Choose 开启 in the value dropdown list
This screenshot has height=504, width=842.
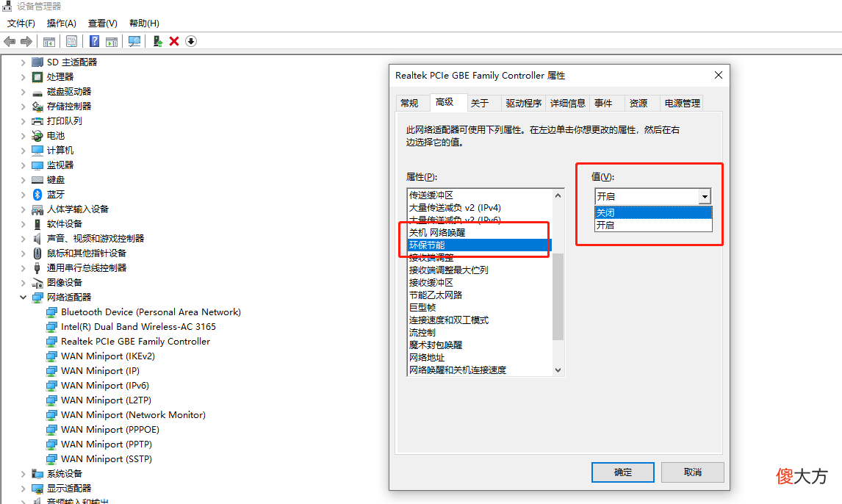click(x=653, y=226)
